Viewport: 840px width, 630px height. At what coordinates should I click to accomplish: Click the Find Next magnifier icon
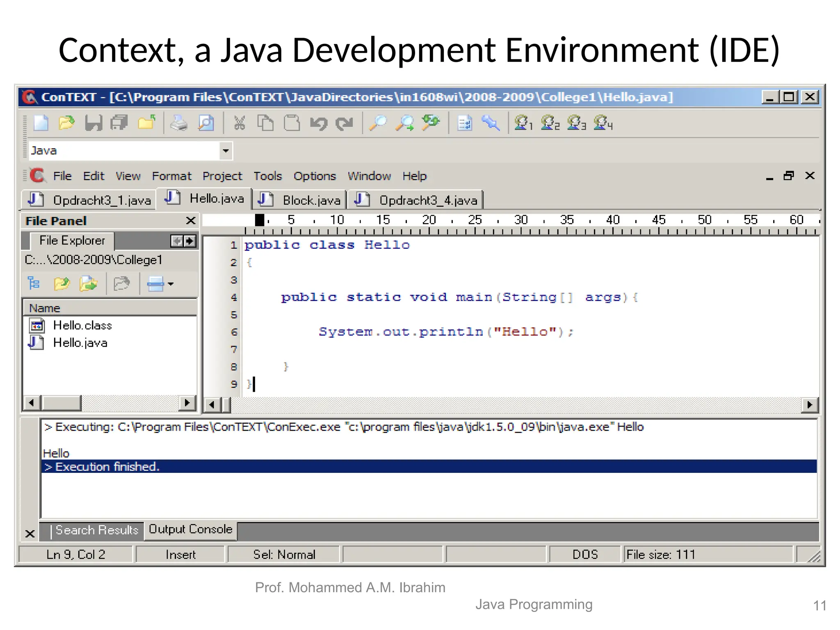pos(405,123)
